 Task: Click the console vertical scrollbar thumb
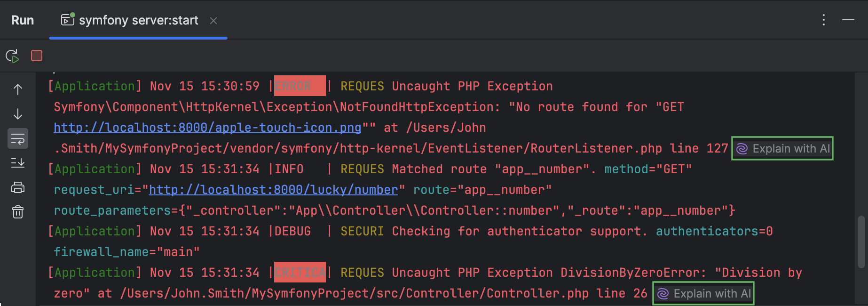tap(861, 242)
